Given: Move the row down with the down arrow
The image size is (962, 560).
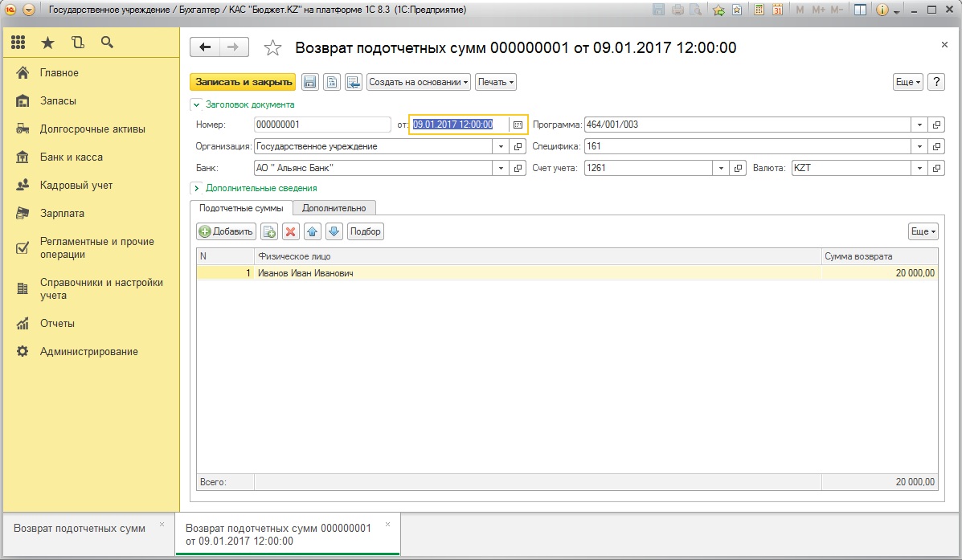Looking at the screenshot, I should pyautogui.click(x=334, y=231).
